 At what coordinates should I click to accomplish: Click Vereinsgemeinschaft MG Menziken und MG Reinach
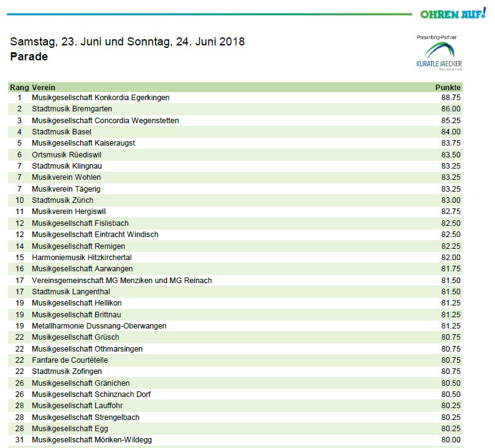pyautogui.click(x=121, y=280)
